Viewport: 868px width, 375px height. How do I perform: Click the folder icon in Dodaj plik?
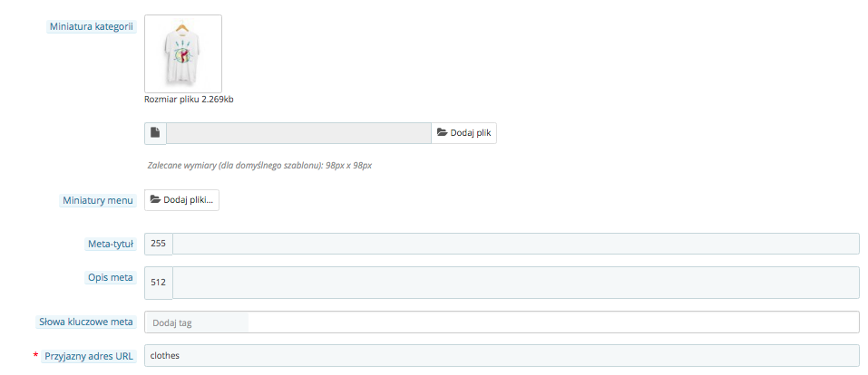coord(442,133)
